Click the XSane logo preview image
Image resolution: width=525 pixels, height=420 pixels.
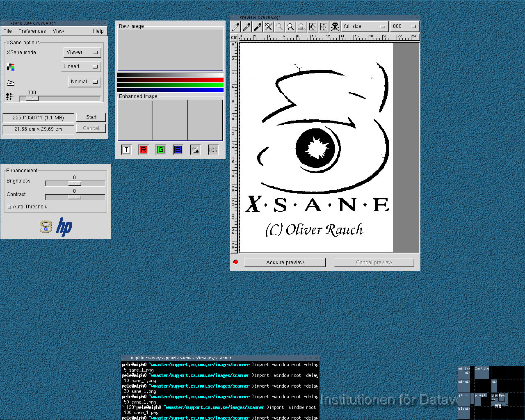[316, 148]
